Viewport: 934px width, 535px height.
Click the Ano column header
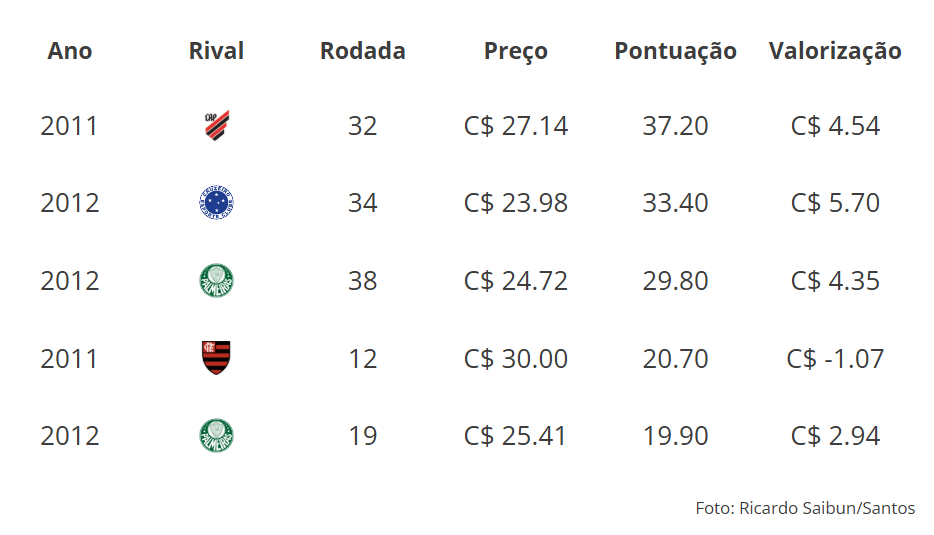(70, 51)
